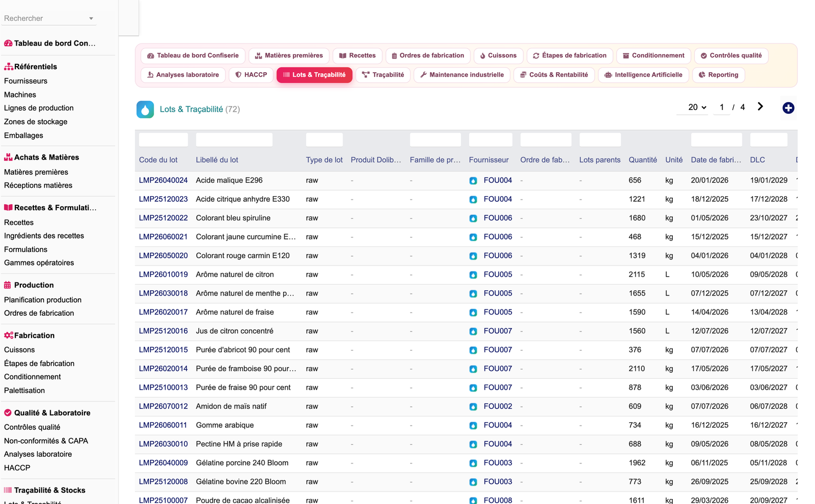Image resolution: width=815 pixels, height=504 pixels.
Task: Switch to Recettes tab
Action: 358,55
